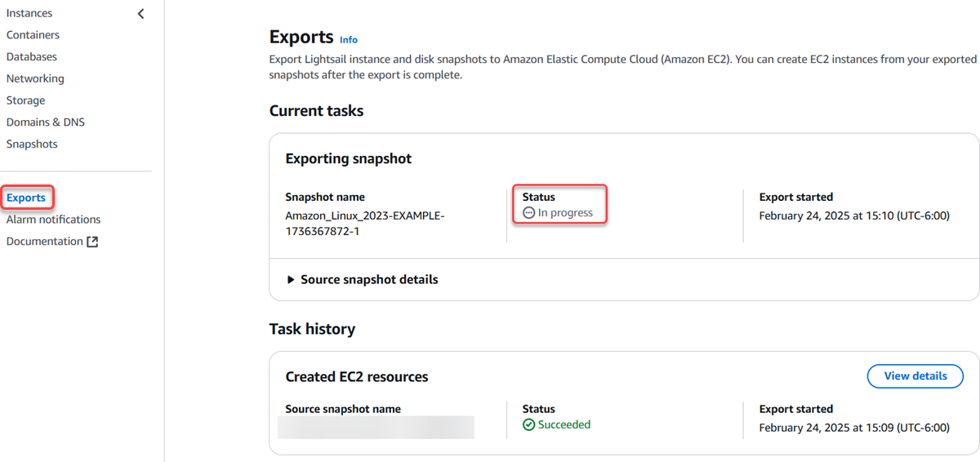The height and width of the screenshot is (462, 980).
Task: Open the Networking page
Action: click(x=35, y=79)
